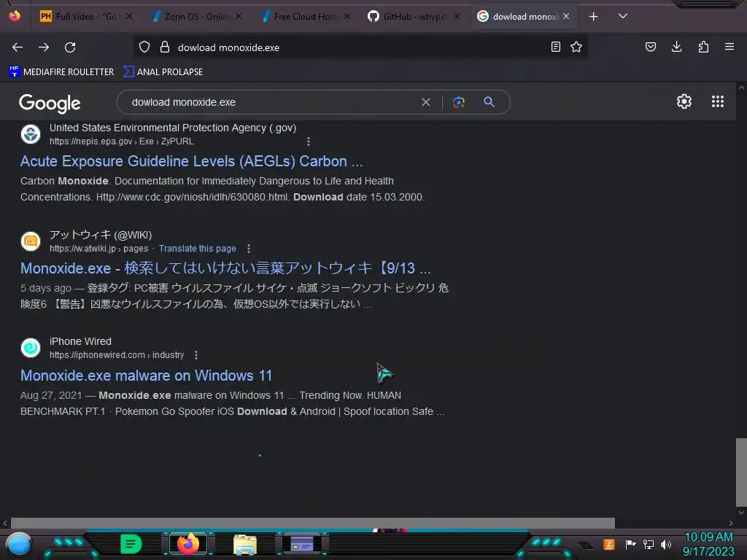Open Action Center flag tray icon
The height and width of the screenshot is (560, 747).
point(631,544)
